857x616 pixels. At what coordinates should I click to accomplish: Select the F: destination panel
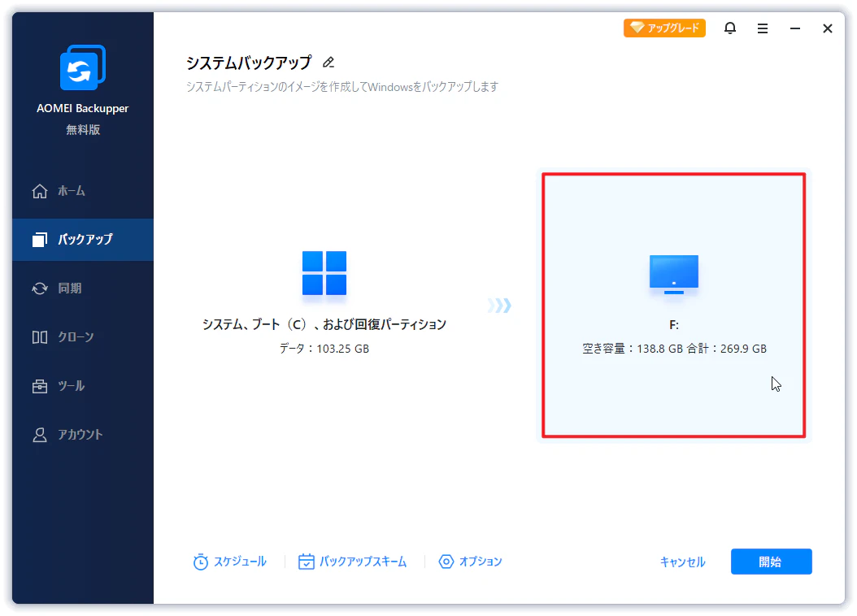click(x=673, y=306)
